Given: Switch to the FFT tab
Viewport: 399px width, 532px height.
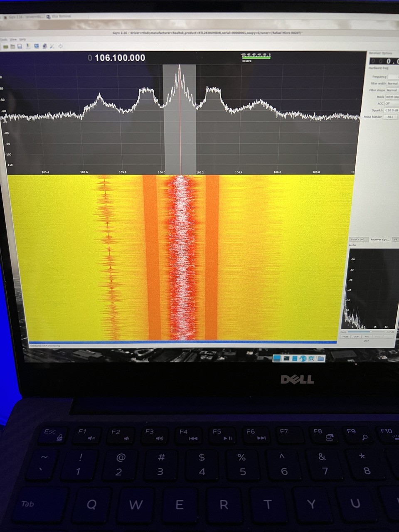Looking at the screenshot, I should (x=396, y=239).
